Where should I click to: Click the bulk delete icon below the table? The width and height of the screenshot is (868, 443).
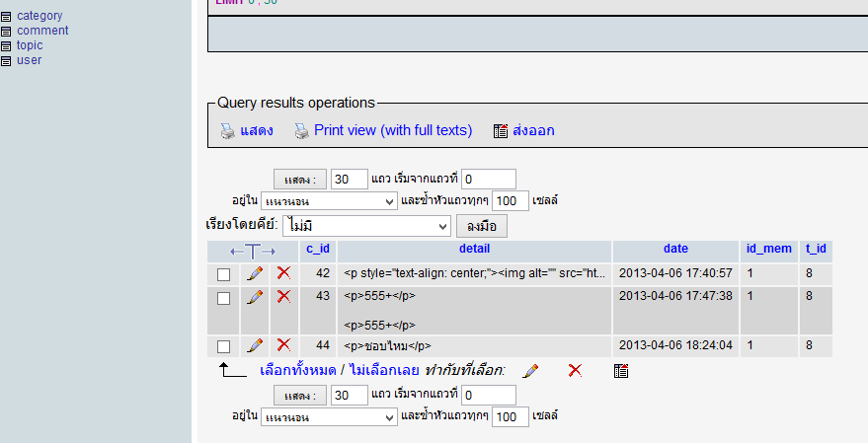pos(575,371)
